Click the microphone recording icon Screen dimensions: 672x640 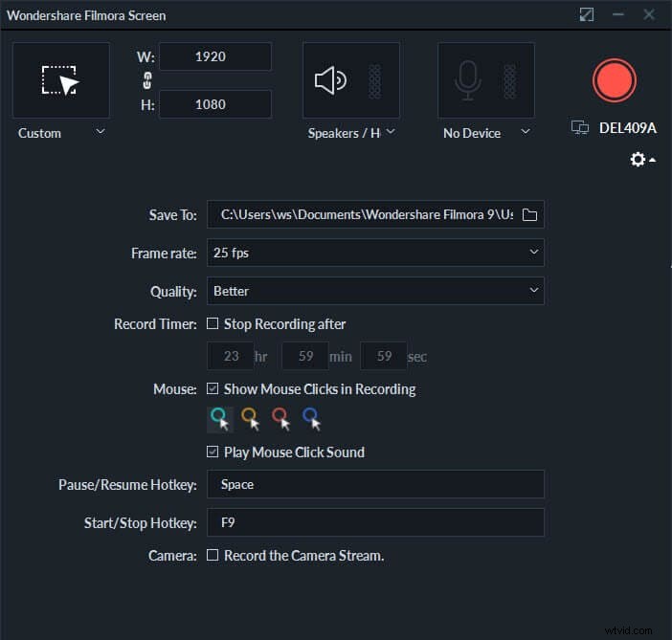[x=468, y=80]
